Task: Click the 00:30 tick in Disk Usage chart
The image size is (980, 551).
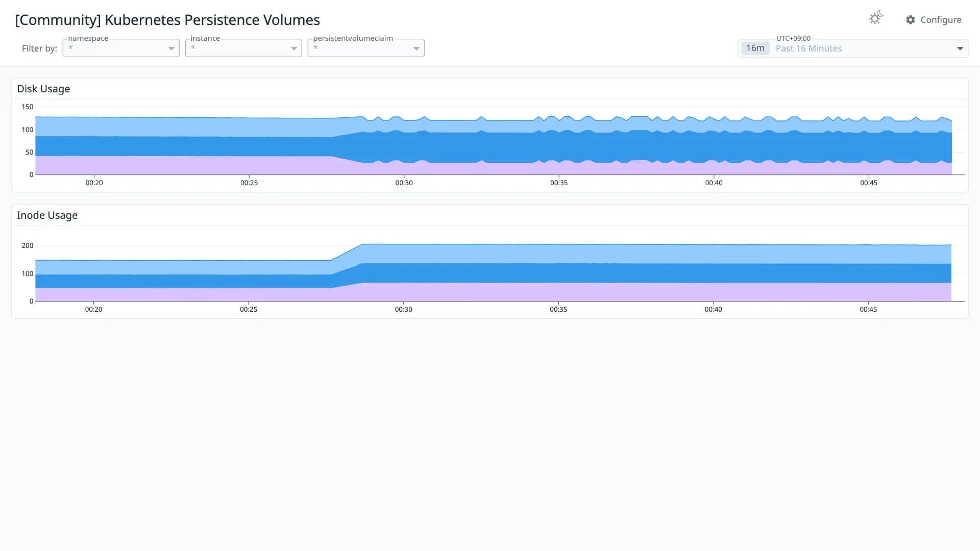Action: [x=404, y=183]
